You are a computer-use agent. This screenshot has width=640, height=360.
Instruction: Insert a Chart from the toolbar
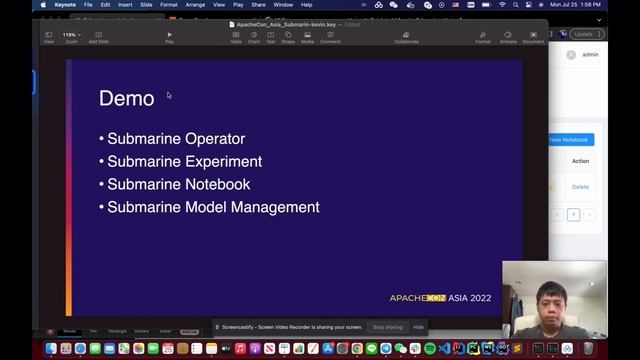pos(254,37)
